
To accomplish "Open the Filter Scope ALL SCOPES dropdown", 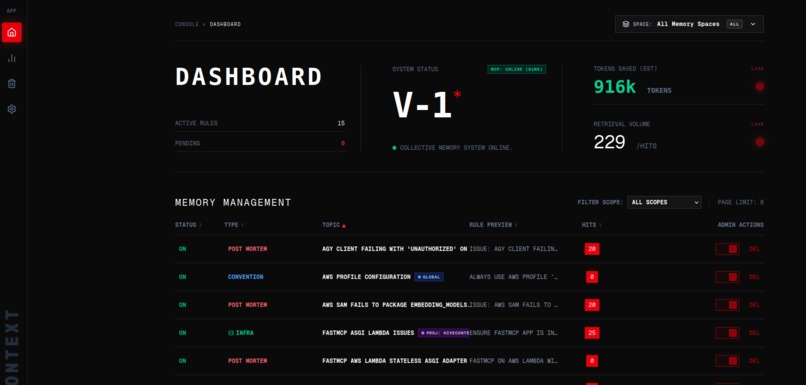I will tap(664, 203).
